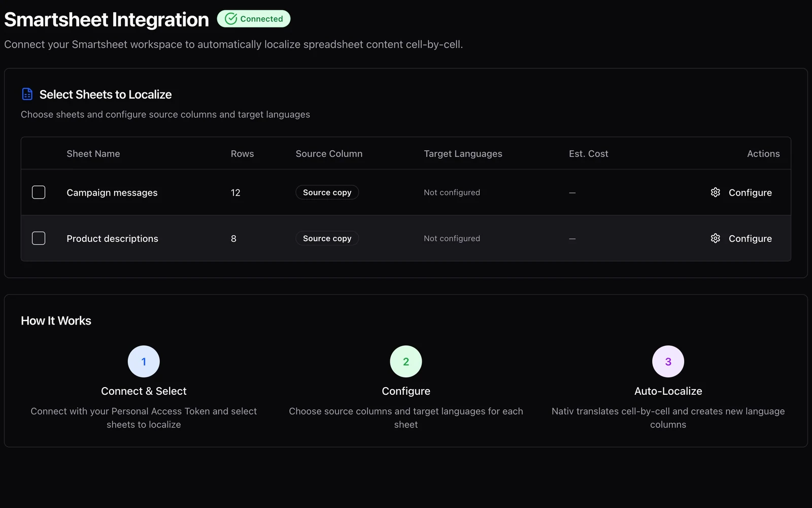Click the Select Sheets to Localize heading
This screenshot has height=508, width=812.
coord(106,94)
